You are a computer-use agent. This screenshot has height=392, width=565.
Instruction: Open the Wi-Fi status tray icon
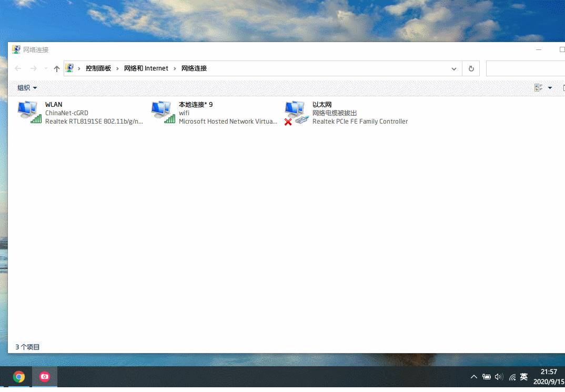pos(512,377)
